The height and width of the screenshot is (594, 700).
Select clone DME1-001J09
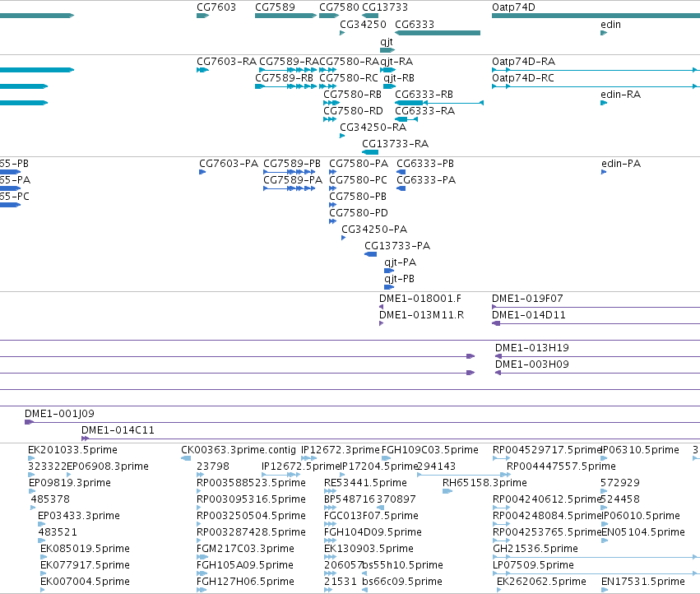pos(59,414)
